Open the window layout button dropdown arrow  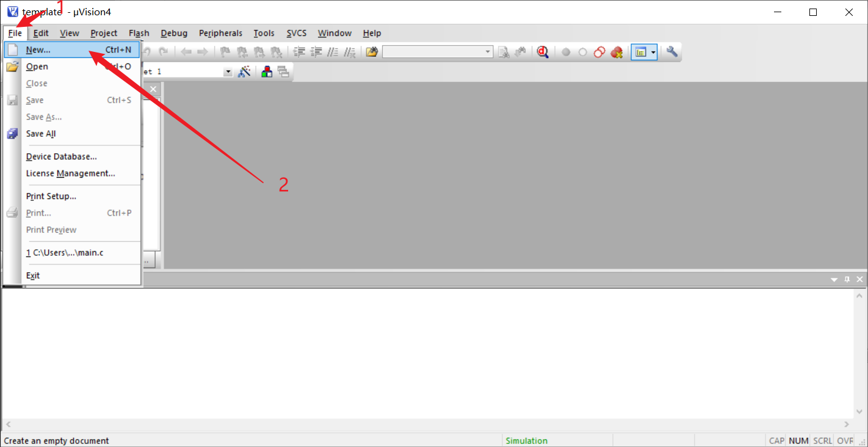pos(654,52)
